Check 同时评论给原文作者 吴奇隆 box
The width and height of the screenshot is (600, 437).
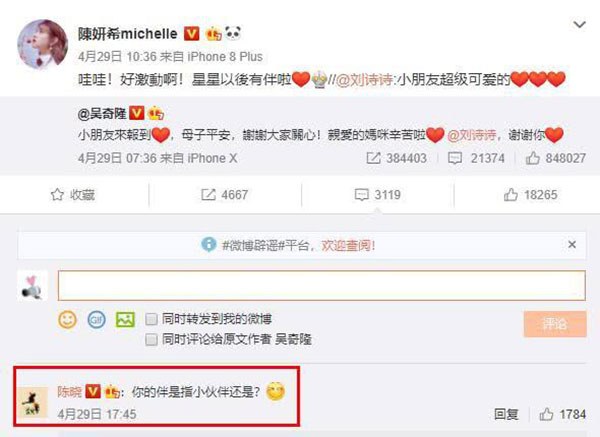pyautogui.click(x=152, y=339)
